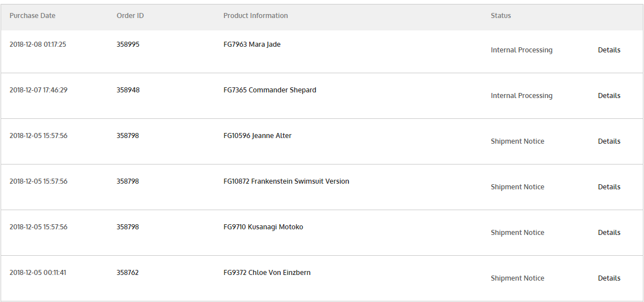
Task: Click order ID 358762
Action: click(128, 273)
